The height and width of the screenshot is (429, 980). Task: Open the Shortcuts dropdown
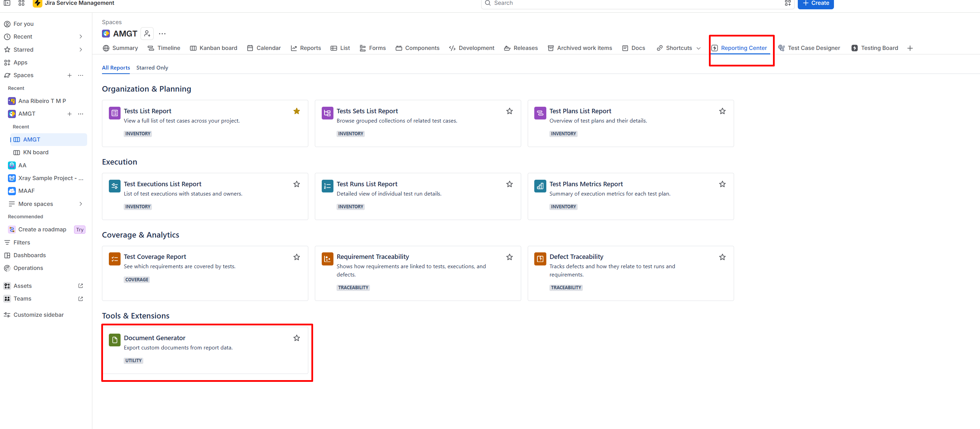pos(679,48)
